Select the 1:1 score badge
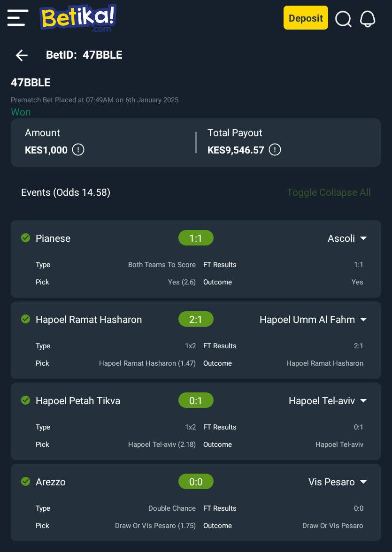 coord(196,238)
